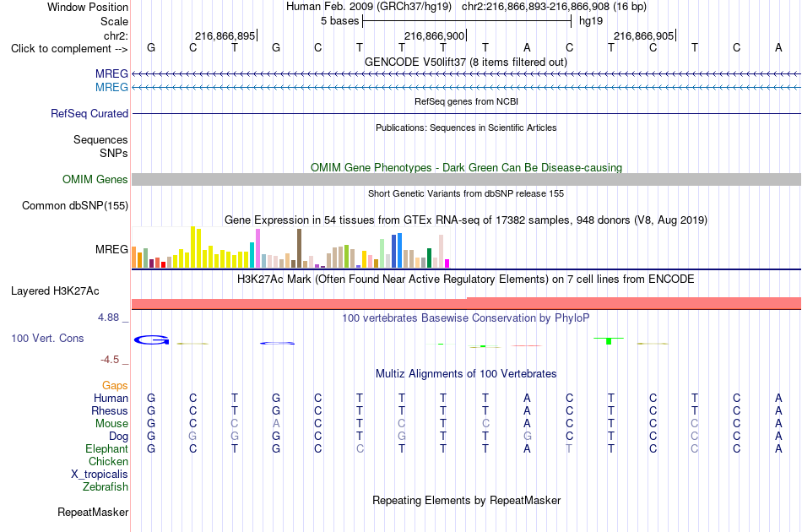Click the gray OMIM Genes item bar
Screen dimensions: 802x532
[x=466, y=179]
